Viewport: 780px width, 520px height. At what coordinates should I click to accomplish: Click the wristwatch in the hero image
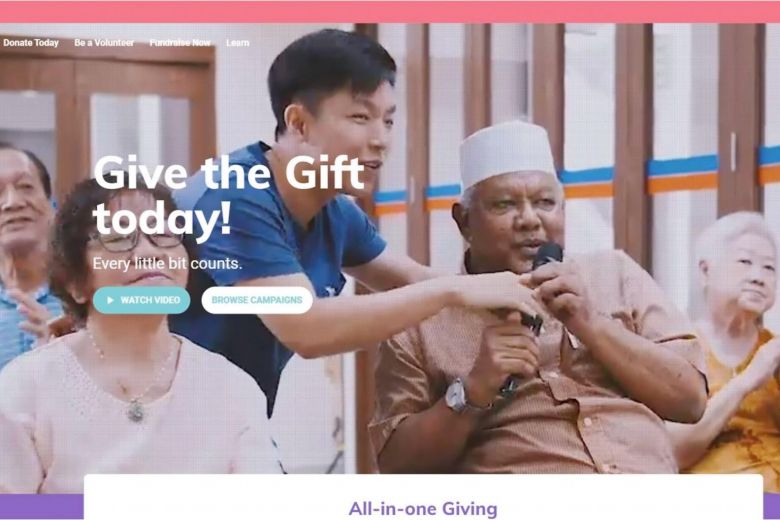point(456,396)
